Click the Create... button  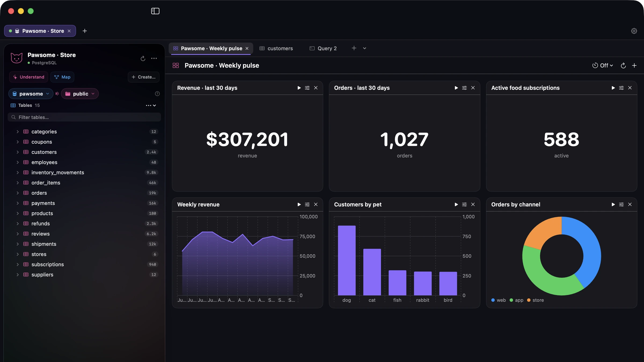point(144,77)
